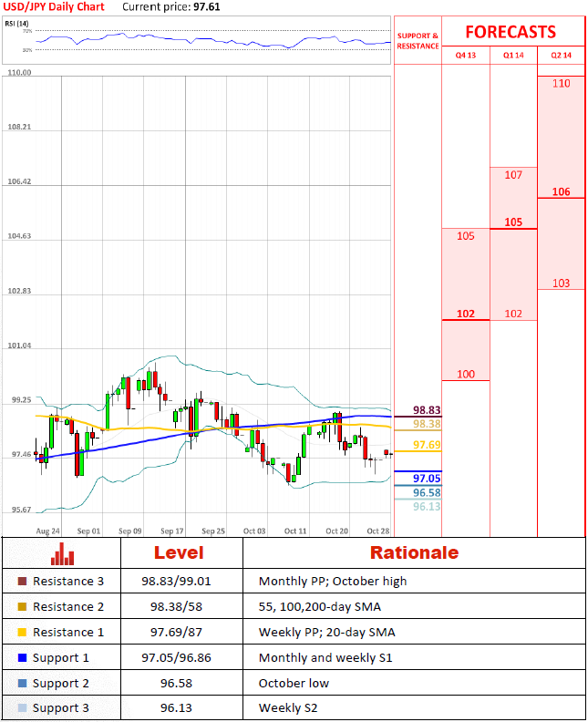Click the 97.05 support level tag
588x722 pixels.
[x=426, y=478]
